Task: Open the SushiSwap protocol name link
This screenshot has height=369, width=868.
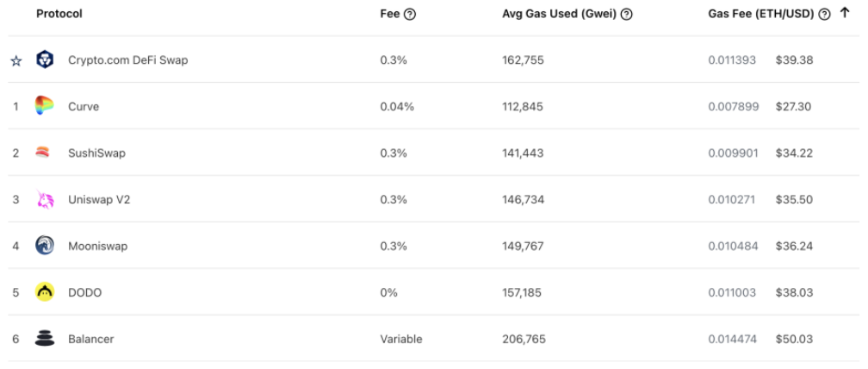Action: (x=96, y=153)
